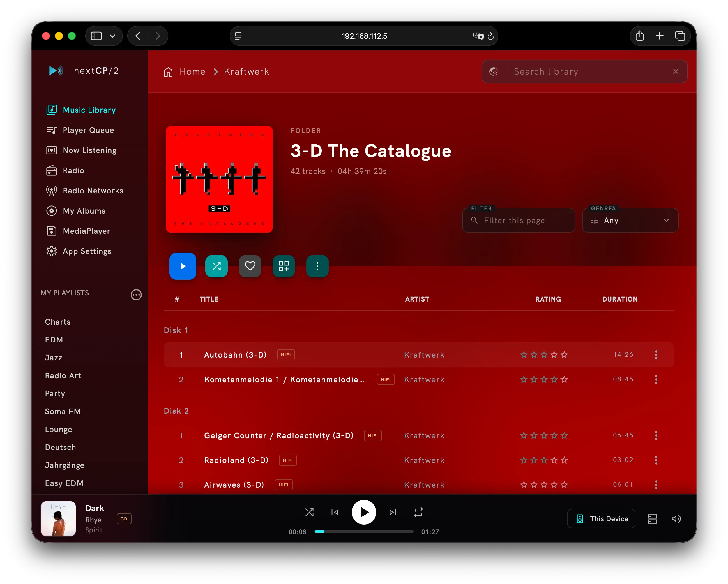728x584 pixels.
Task: Open options for Autobahn (3-D) track
Action: (x=656, y=354)
